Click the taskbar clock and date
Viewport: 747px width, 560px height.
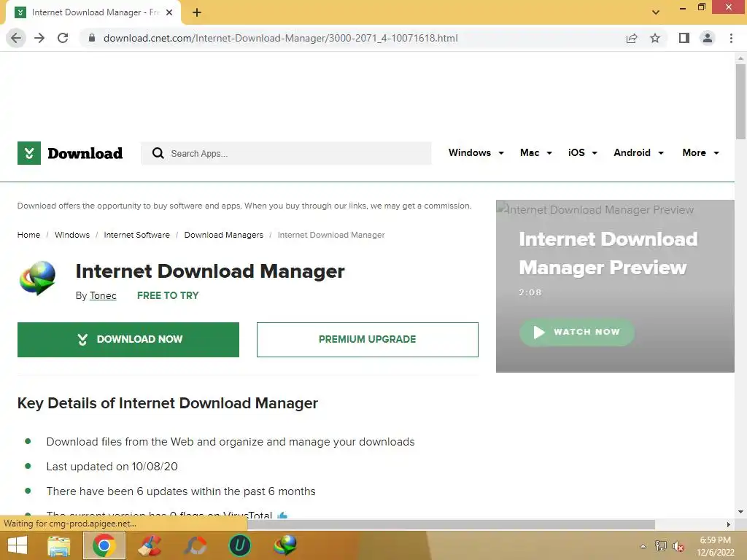click(715, 546)
